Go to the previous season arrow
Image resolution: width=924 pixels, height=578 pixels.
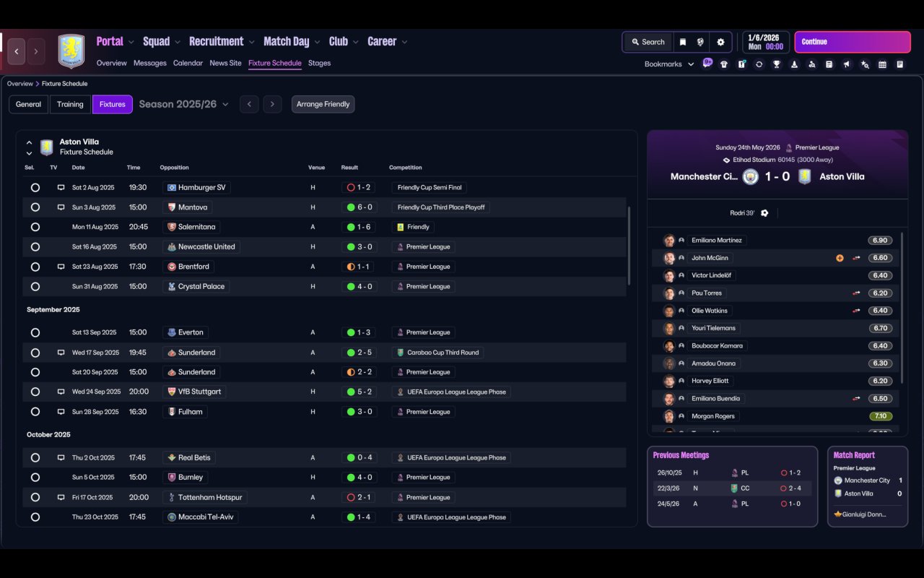click(249, 104)
